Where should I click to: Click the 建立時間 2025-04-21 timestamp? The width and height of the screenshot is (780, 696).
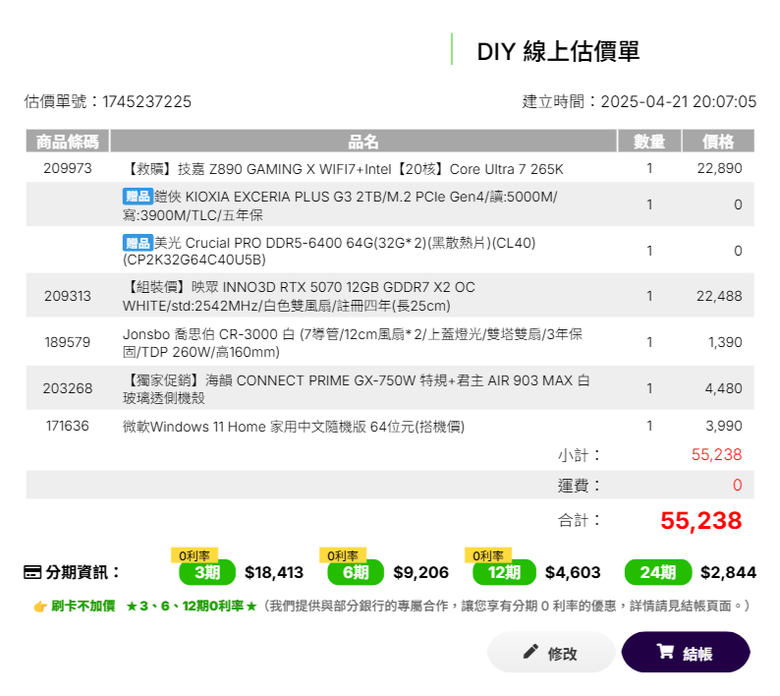(639, 101)
